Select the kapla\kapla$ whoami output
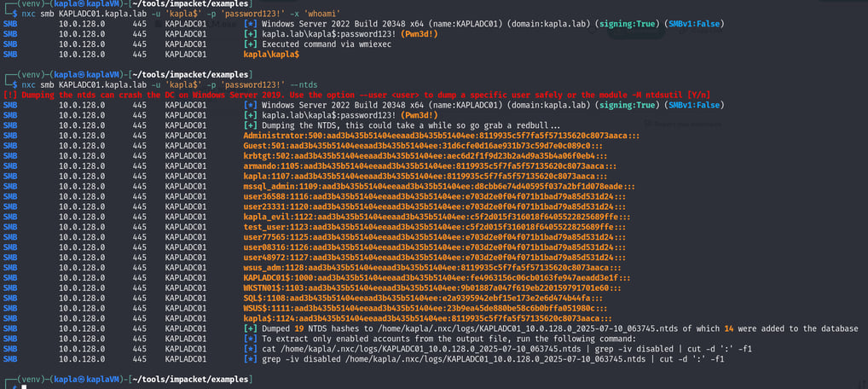This screenshot has height=389, width=868. [x=271, y=55]
